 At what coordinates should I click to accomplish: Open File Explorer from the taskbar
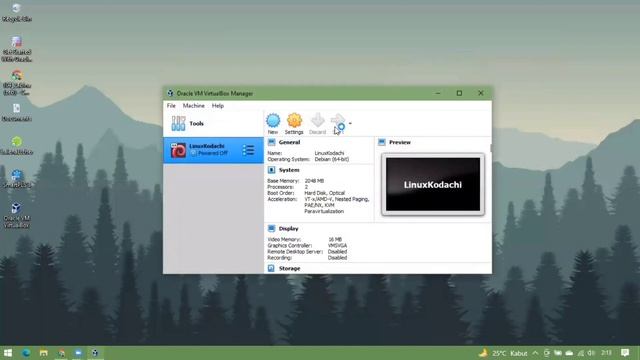pos(43,353)
